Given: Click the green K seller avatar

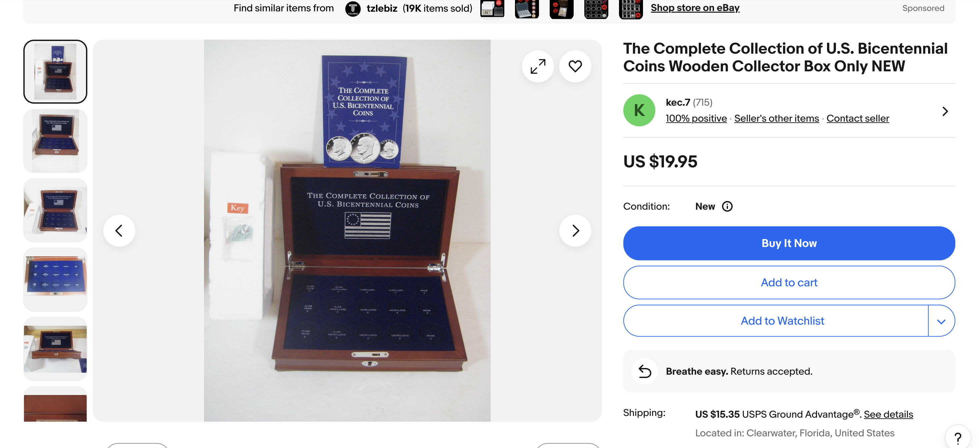Looking at the screenshot, I should pyautogui.click(x=639, y=110).
